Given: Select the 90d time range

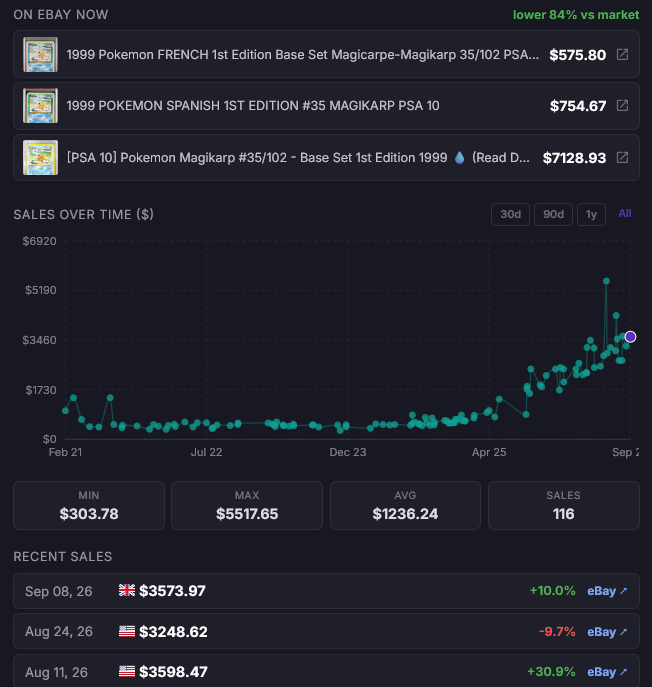Looking at the screenshot, I should tap(553, 214).
